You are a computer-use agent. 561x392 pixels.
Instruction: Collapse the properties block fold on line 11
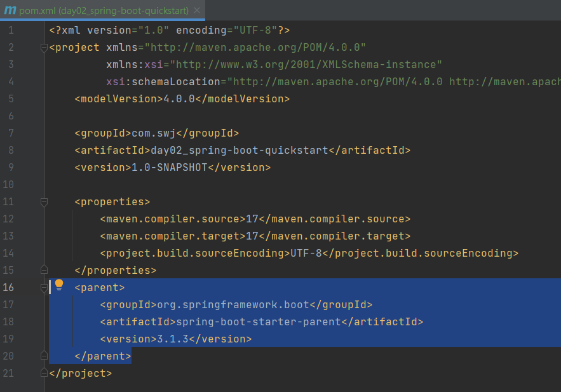44,202
